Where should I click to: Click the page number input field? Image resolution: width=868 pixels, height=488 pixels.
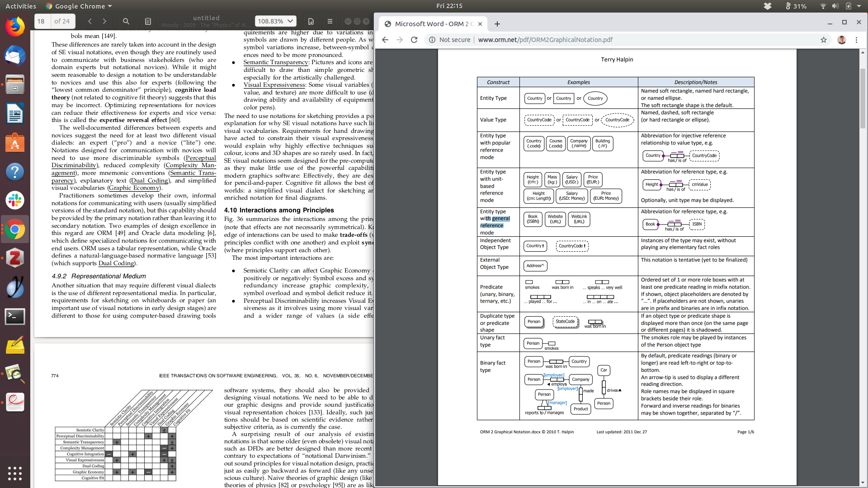42,21
